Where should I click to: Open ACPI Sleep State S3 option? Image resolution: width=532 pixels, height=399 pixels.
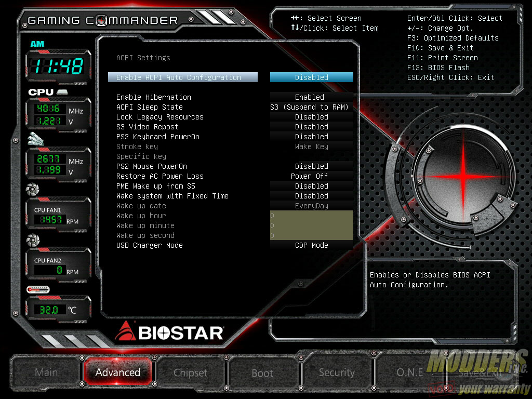[x=312, y=107]
